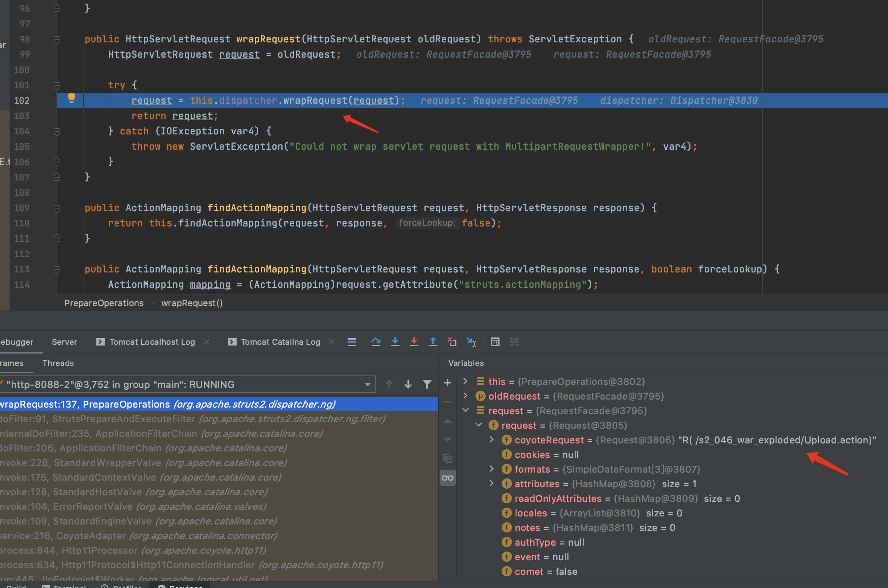Click the remove watch minus icon
This screenshot has width=888, height=588.
447,402
